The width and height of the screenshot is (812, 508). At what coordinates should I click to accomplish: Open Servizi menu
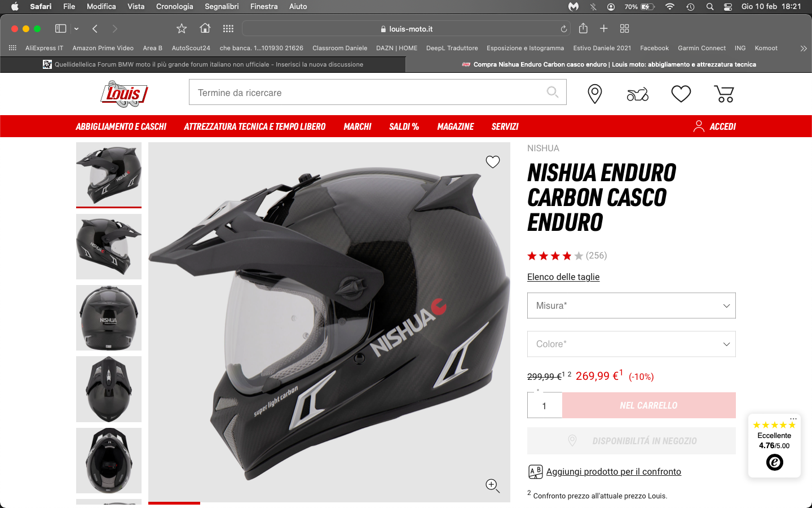point(505,126)
